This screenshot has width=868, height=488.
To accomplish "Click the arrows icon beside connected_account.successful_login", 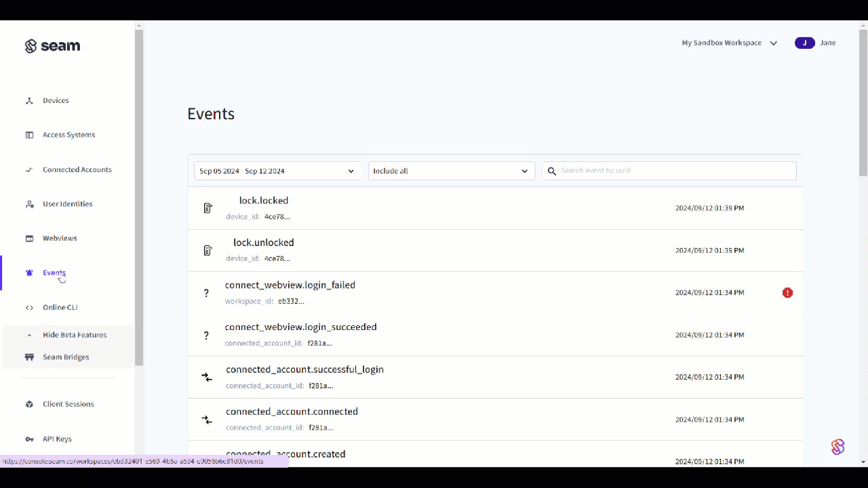I will (x=207, y=377).
